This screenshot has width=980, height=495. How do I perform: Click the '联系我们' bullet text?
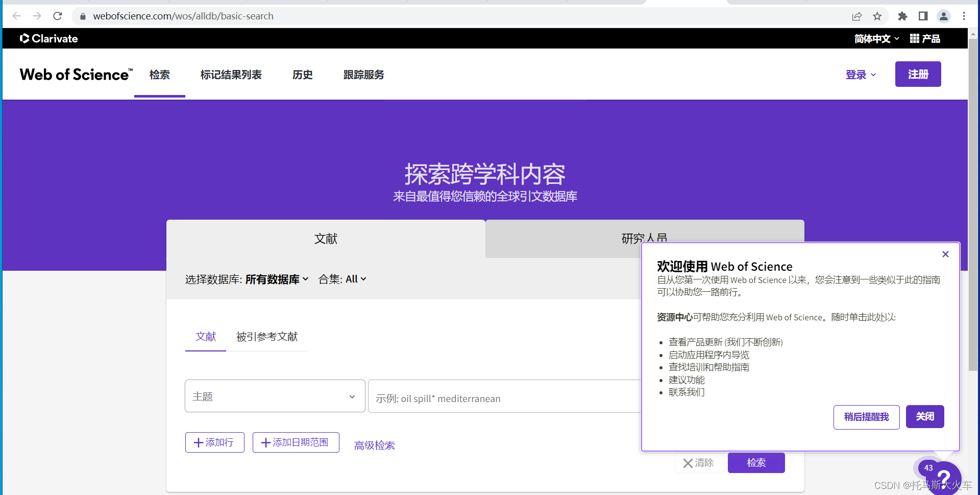[x=687, y=392]
